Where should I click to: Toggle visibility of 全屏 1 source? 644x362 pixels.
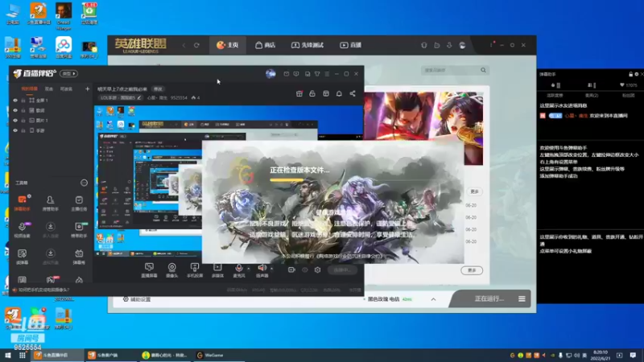(x=15, y=100)
